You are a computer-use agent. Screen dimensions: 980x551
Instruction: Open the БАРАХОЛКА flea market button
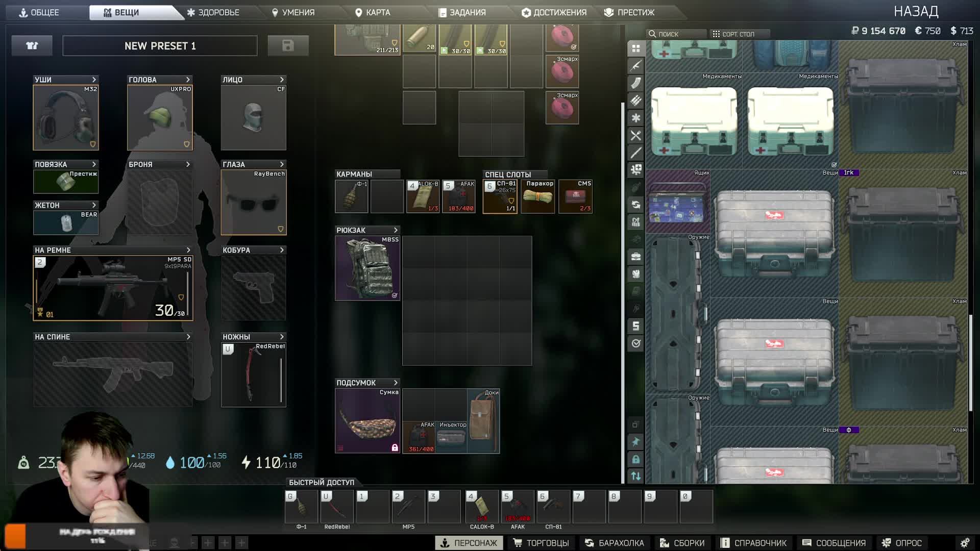615,543
